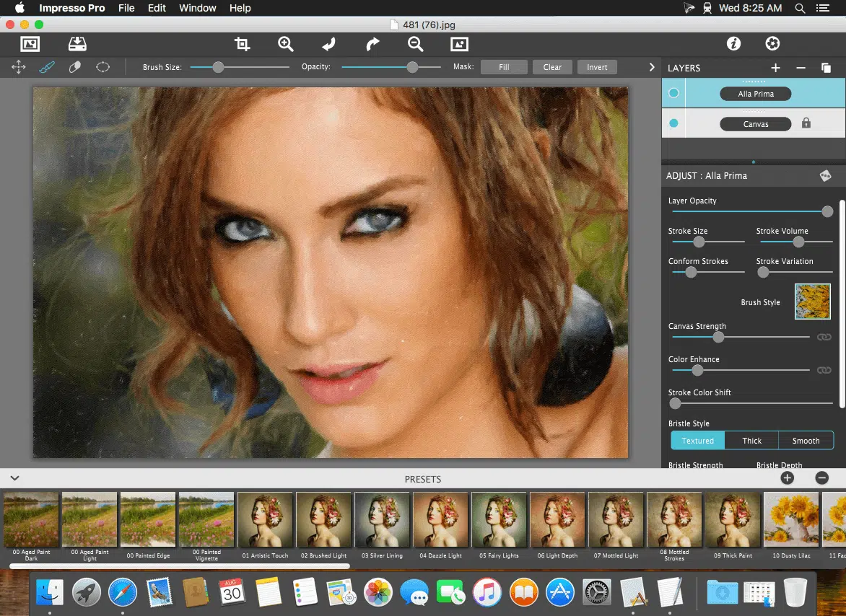Select the Textured bristle style
This screenshot has height=616, width=846.
click(x=697, y=441)
